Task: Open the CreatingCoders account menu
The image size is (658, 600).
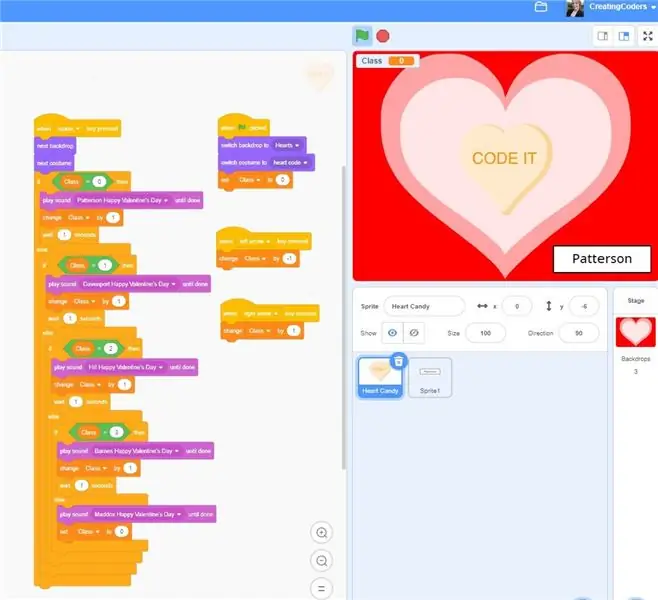Action: tap(622, 7)
